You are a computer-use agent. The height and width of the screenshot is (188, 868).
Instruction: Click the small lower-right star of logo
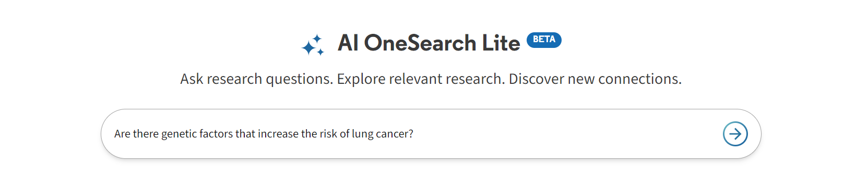pyautogui.click(x=320, y=52)
